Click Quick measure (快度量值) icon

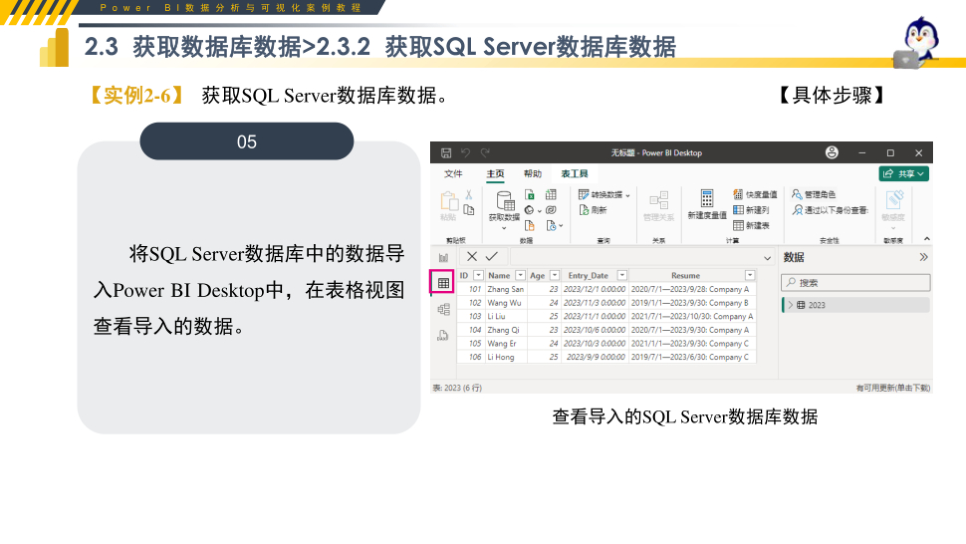point(737,195)
